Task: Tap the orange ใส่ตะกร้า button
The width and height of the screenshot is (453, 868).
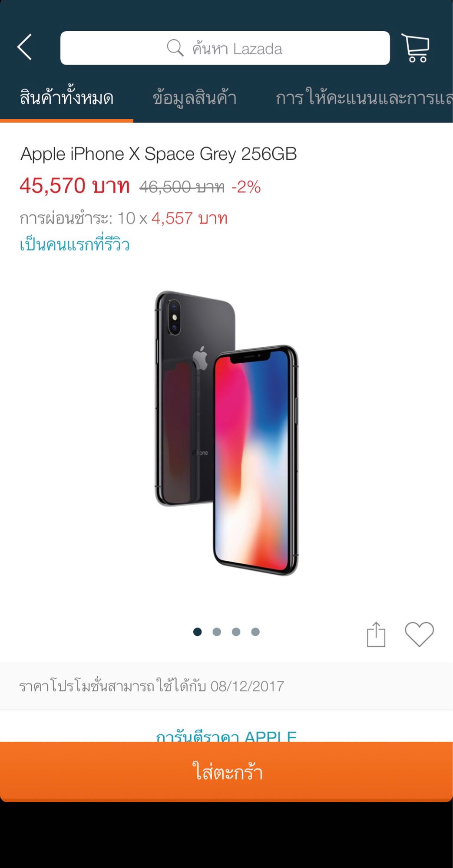Action: pyautogui.click(x=226, y=772)
